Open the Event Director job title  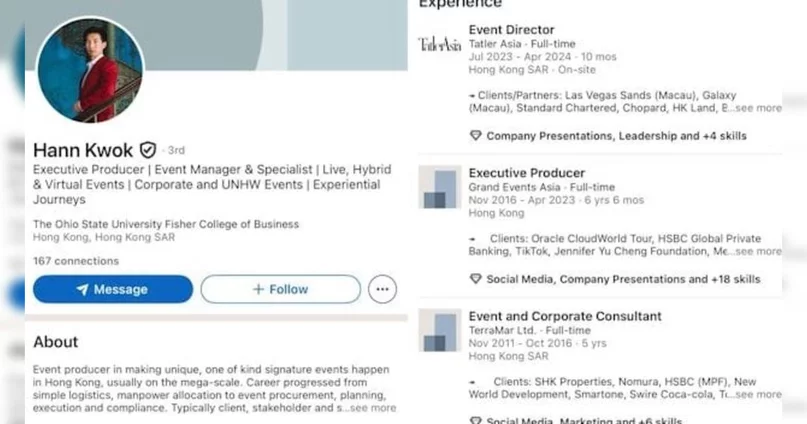(512, 30)
